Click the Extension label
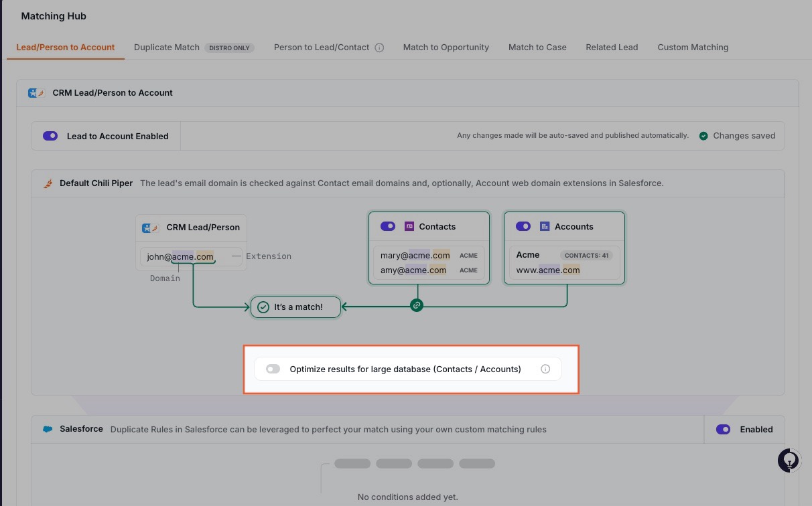This screenshot has height=506, width=812. click(269, 256)
